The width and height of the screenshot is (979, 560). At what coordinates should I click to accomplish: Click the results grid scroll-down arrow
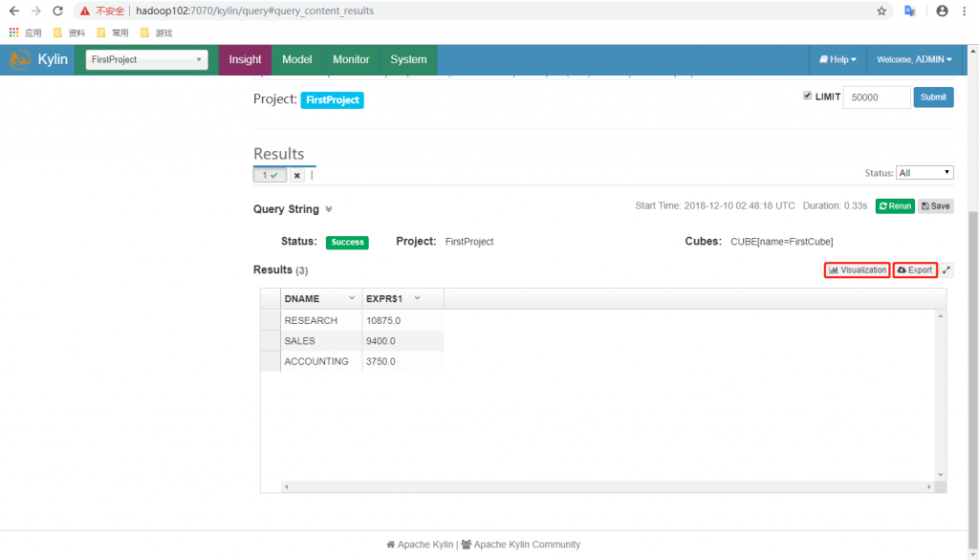tap(941, 475)
